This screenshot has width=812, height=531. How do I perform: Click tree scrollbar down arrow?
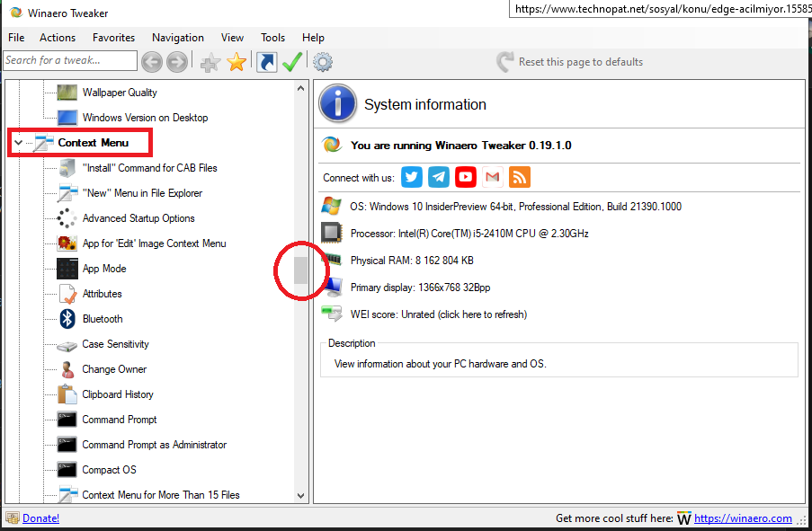click(301, 495)
